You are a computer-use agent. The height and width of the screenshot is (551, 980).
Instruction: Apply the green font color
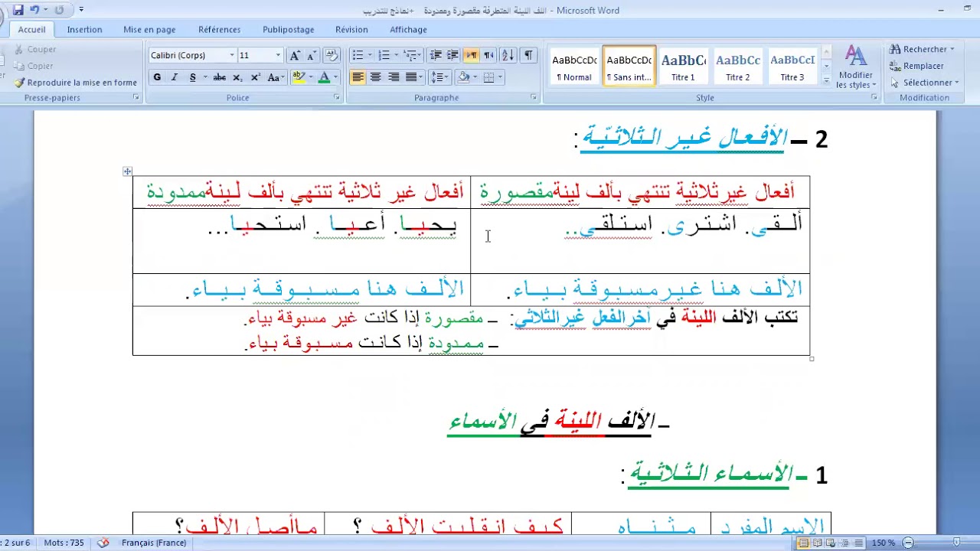(324, 77)
